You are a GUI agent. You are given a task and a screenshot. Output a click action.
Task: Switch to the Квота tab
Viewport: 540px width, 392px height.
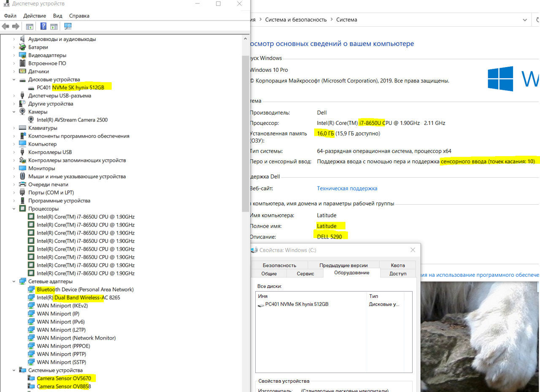[397, 265]
